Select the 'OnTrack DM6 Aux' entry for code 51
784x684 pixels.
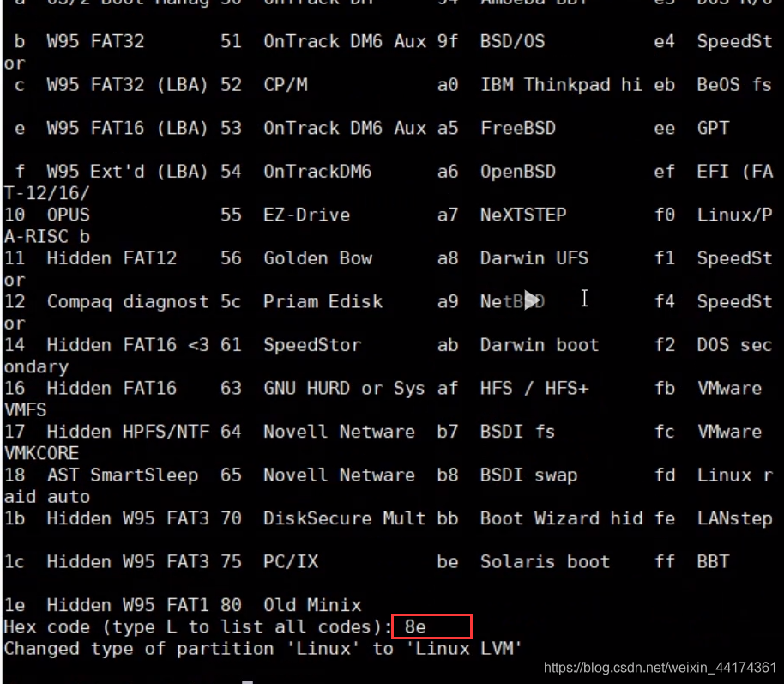[x=345, y=41]
